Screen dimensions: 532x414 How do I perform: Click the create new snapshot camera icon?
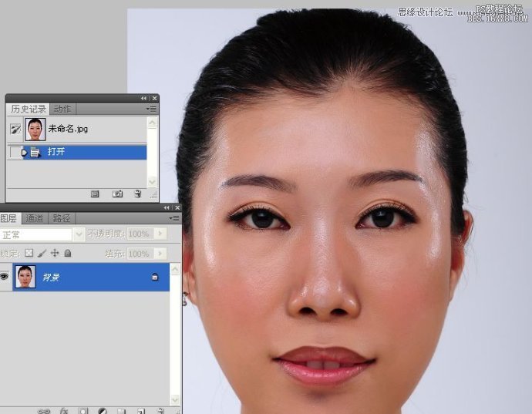117,194
